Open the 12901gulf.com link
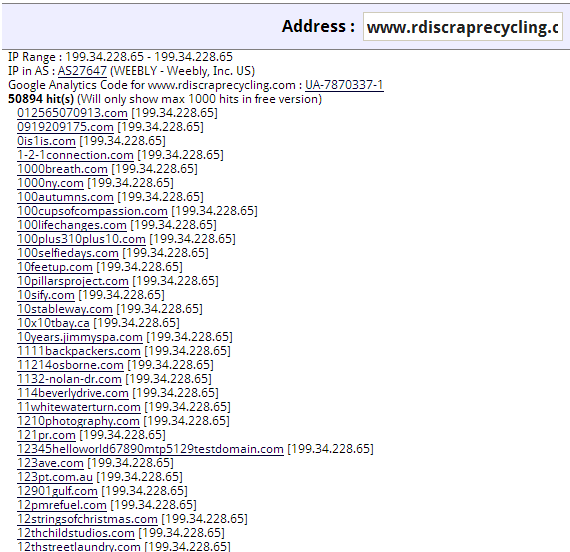 57,491
